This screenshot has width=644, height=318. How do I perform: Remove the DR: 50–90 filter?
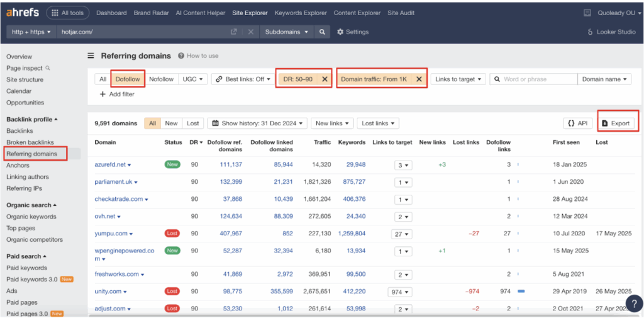click(x=325, y=79)
